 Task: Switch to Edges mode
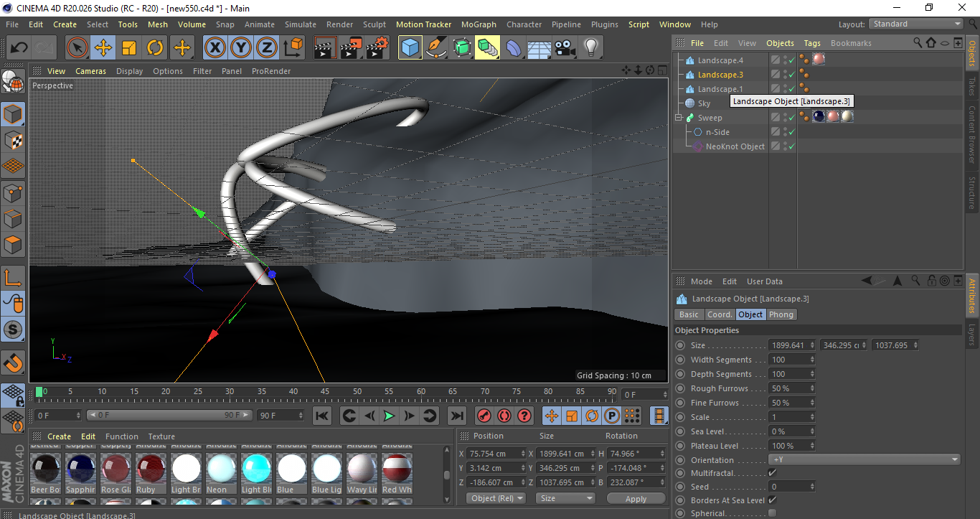(13, 218)
